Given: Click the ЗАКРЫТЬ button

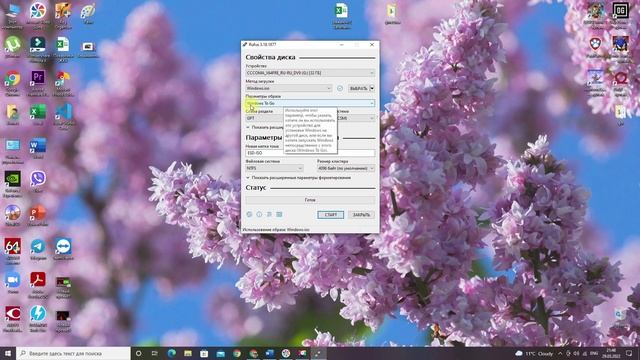Looking at the screenshot, I should 361,215.
